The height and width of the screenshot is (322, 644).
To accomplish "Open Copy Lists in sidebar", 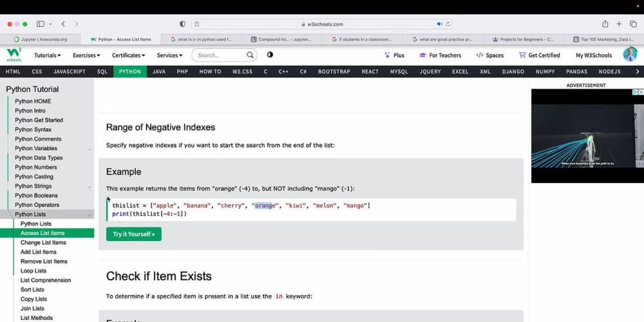I will [33, 299].
